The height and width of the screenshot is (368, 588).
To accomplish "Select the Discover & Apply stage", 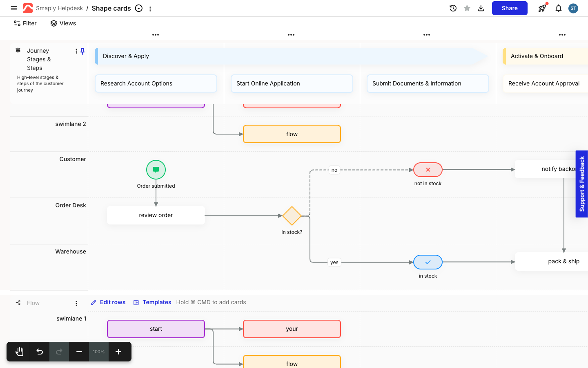I will coord(292,56).
